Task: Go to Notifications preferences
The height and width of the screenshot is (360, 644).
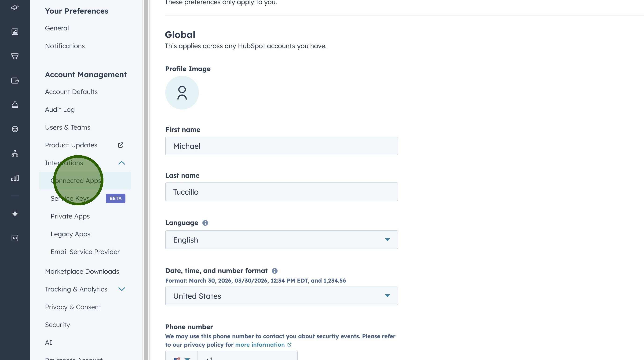Action: click(x=65, y=46)
